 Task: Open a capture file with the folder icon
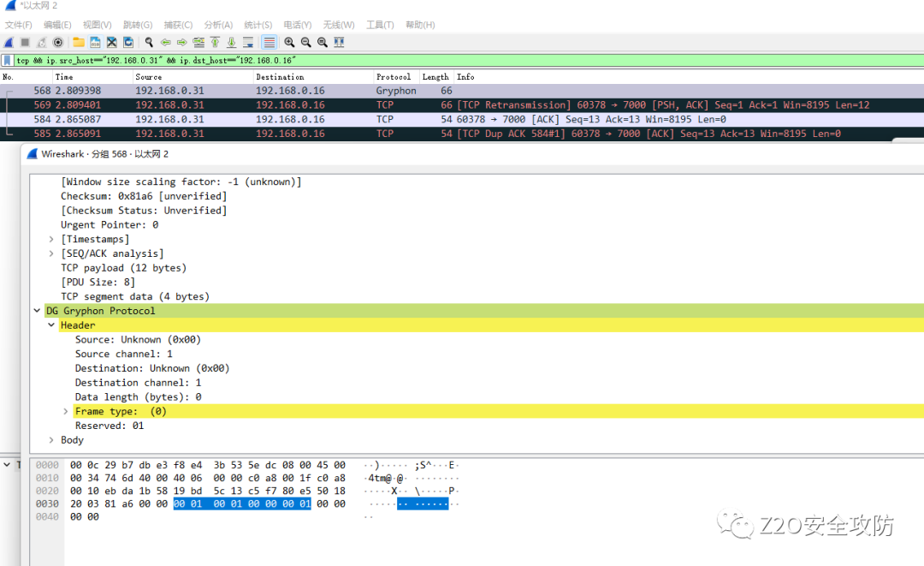(x=79, y=43)
